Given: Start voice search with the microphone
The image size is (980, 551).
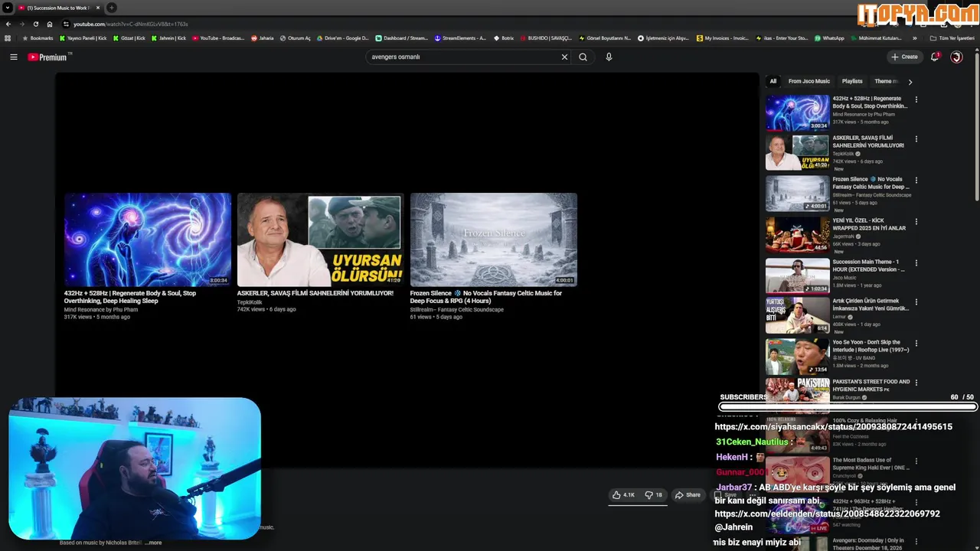Looking at the screenshot, I should [x=609, y=57].
